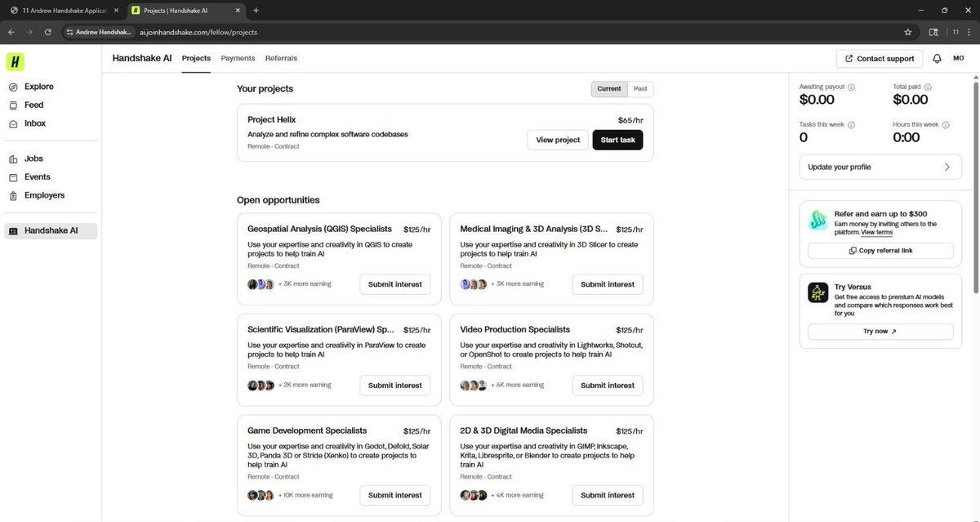Switch to the Referrals tab
The height and width of the screenshot is (522, 980).
click(281, 59)
